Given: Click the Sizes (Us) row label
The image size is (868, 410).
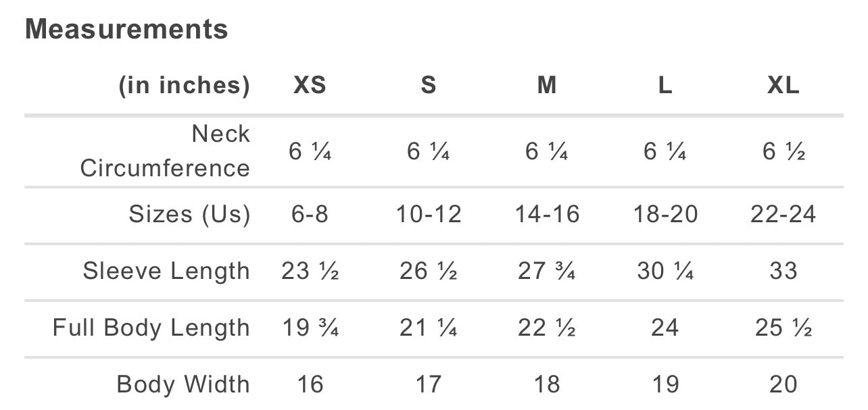Looking at the screenshot, I should click(189, 214).
